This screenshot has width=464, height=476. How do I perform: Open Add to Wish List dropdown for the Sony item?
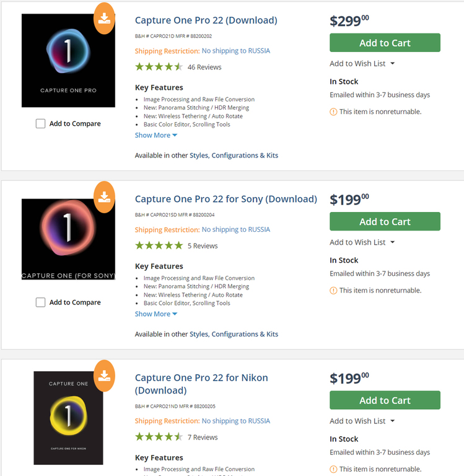coord(362,242)
